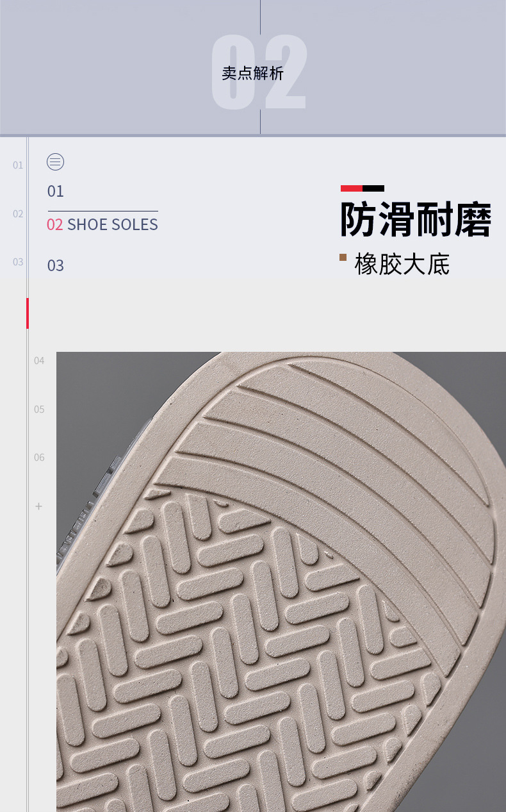This screenshot has width=506, height=812.
Task: Click the plus sign below 06
Action: [38, 506]
